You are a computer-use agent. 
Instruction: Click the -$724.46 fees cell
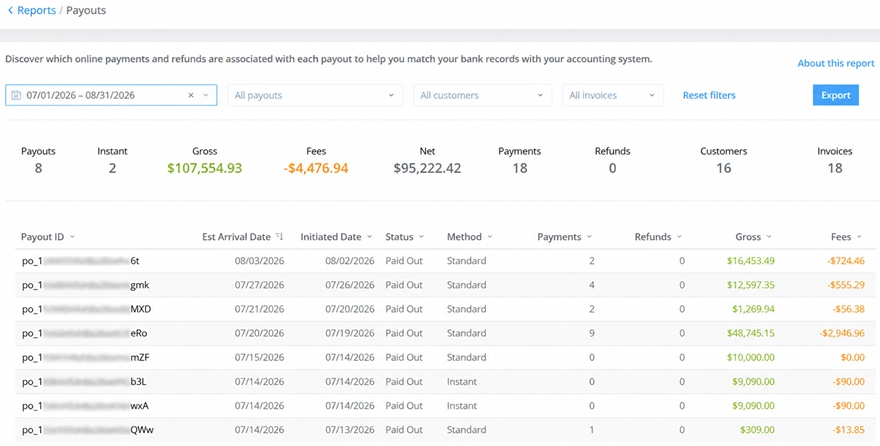[847, 261]
